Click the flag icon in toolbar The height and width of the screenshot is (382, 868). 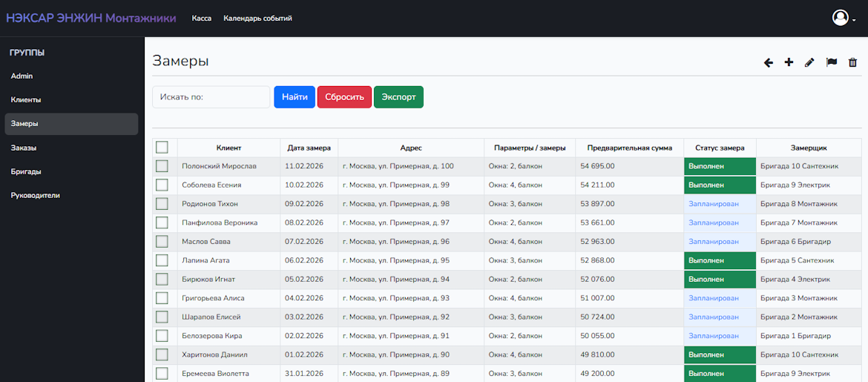coord(832,63)
